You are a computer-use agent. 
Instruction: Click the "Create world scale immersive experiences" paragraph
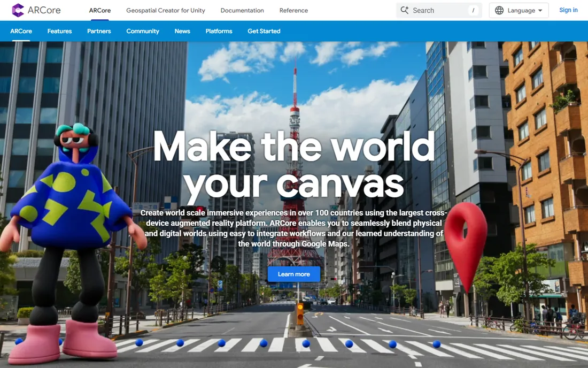point(294,228)
